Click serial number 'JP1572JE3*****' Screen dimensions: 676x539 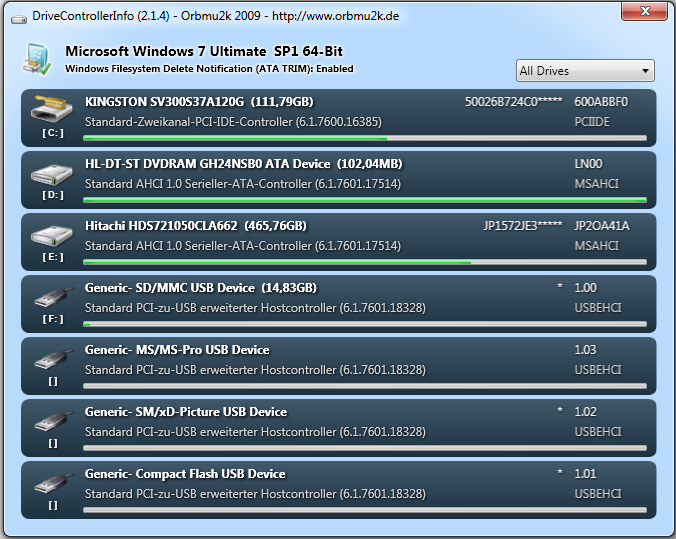point(523,226)
